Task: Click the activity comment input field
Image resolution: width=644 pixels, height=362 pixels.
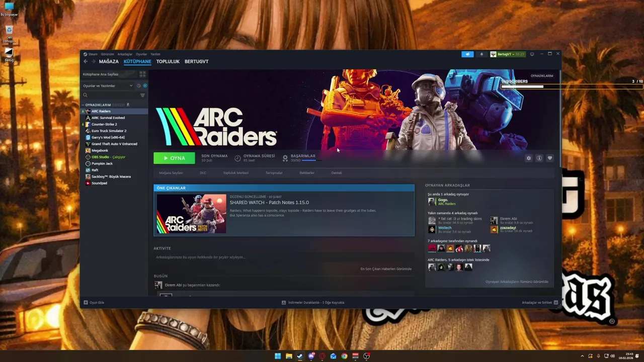Action: click(x=284, y=257)
